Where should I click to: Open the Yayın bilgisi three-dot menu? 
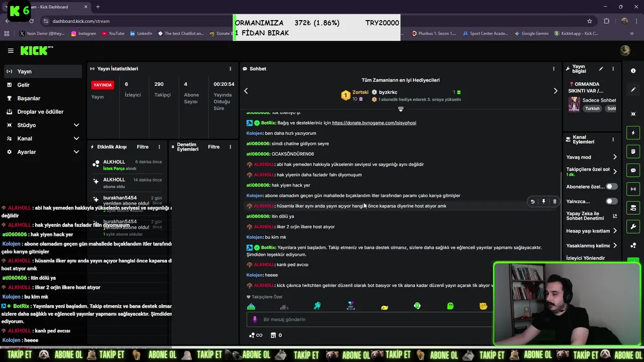click(x=613, y=69)
